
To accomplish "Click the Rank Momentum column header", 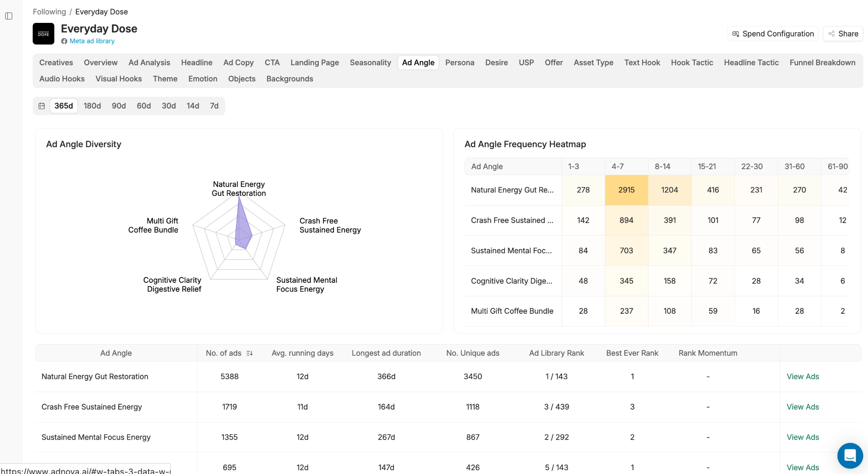I will click(708, 353).
